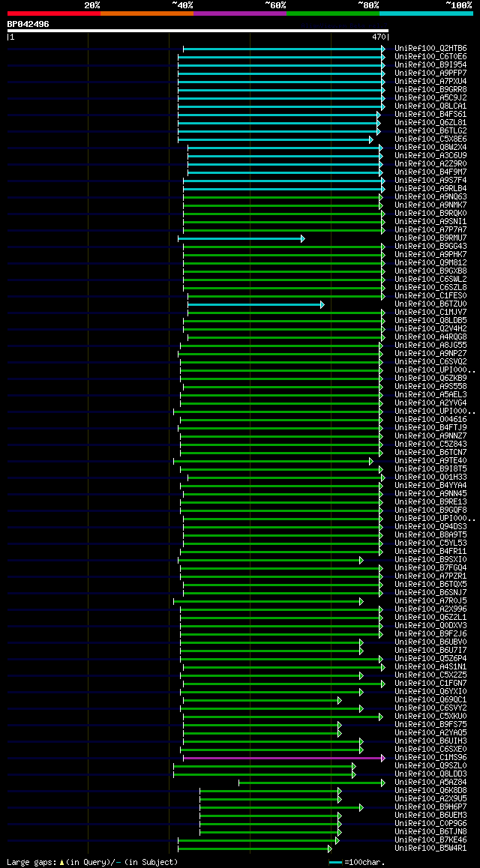480x868 pixels.
Task: Select the UniRef100_B9SXI0 label
Action: click(430, 560)
